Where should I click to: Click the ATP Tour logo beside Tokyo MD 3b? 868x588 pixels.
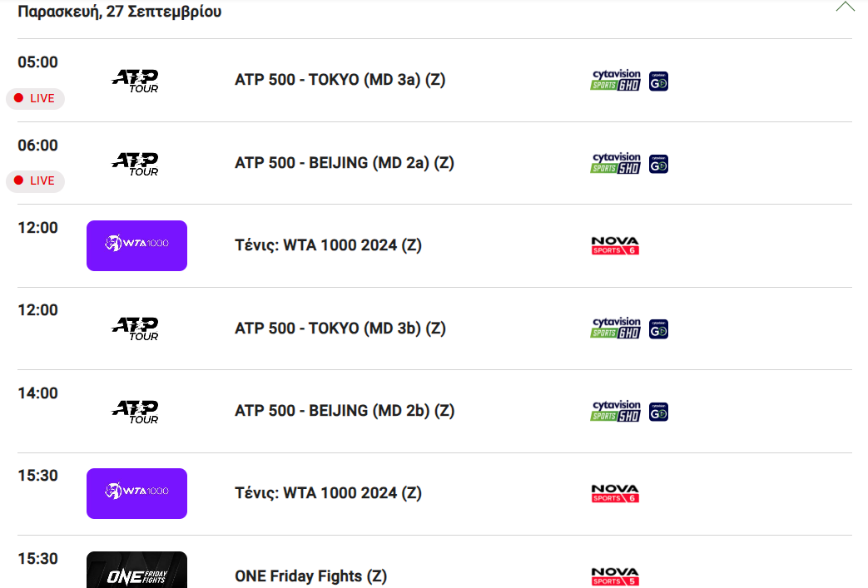tap(135, 329)
